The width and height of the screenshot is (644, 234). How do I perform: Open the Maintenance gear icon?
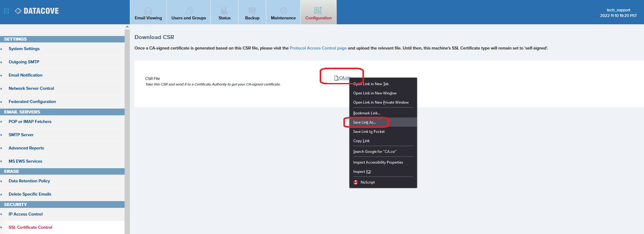click(283, 10)
